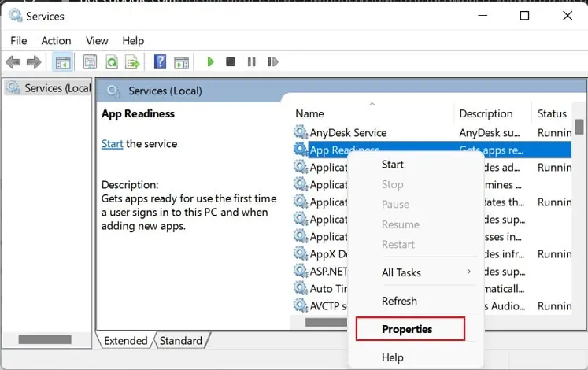Switch to the Extended tab

pos(126,340)
